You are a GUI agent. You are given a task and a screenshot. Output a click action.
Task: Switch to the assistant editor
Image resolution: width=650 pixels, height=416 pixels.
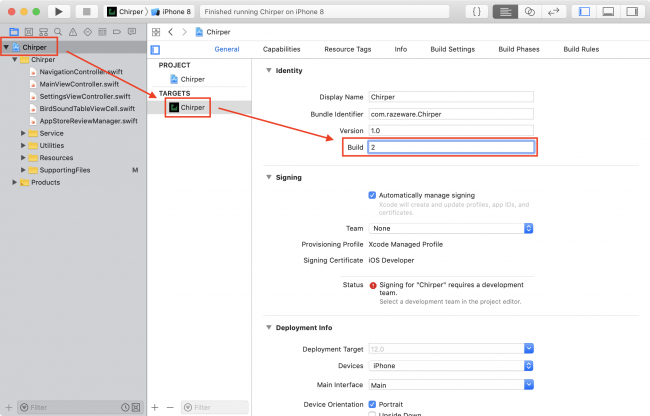coord(529,12)
